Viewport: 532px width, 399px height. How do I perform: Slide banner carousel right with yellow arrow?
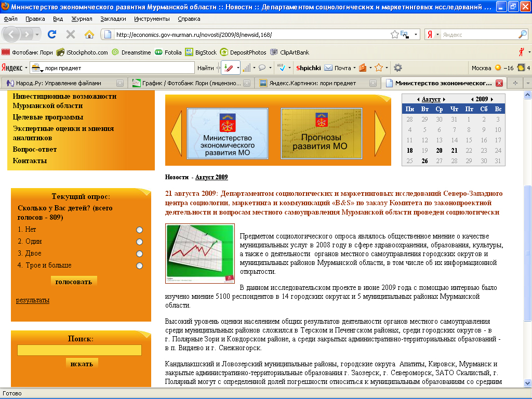pos(380,134)
